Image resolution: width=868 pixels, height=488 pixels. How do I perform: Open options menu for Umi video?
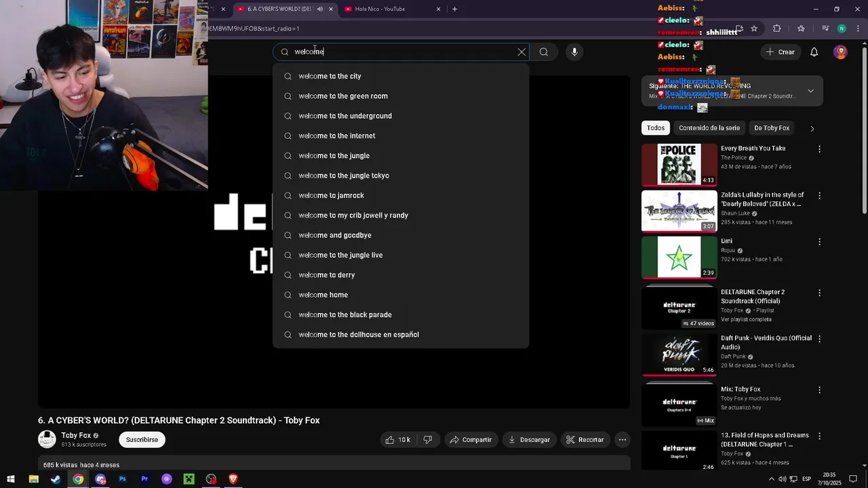click(x=819, y=242)
